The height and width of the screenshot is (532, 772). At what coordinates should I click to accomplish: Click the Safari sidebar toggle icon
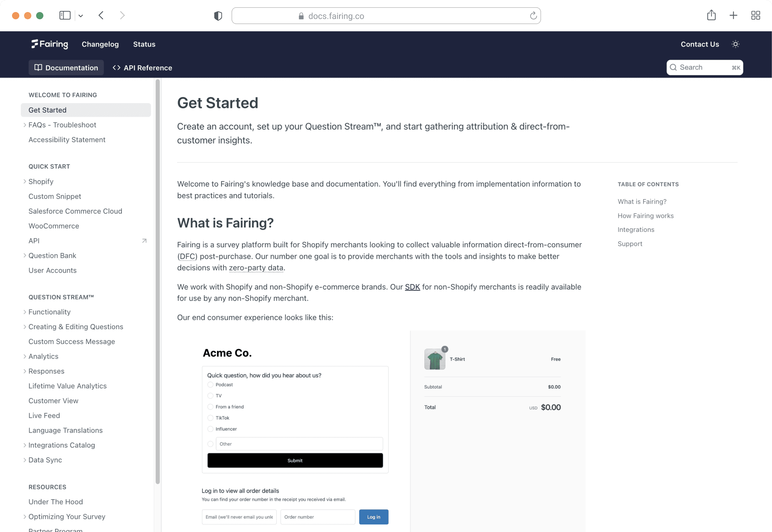(65, 15)
